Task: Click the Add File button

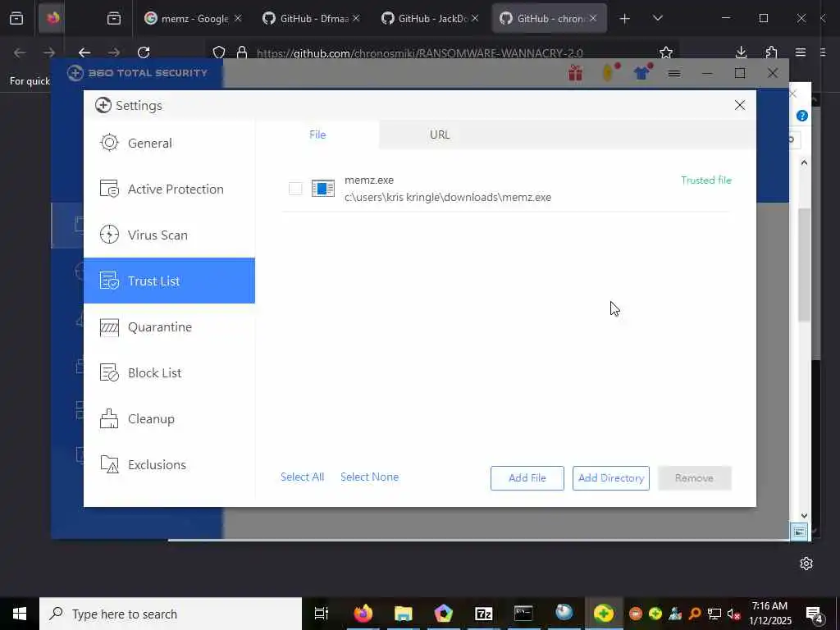Action: (x=527, y=478)
